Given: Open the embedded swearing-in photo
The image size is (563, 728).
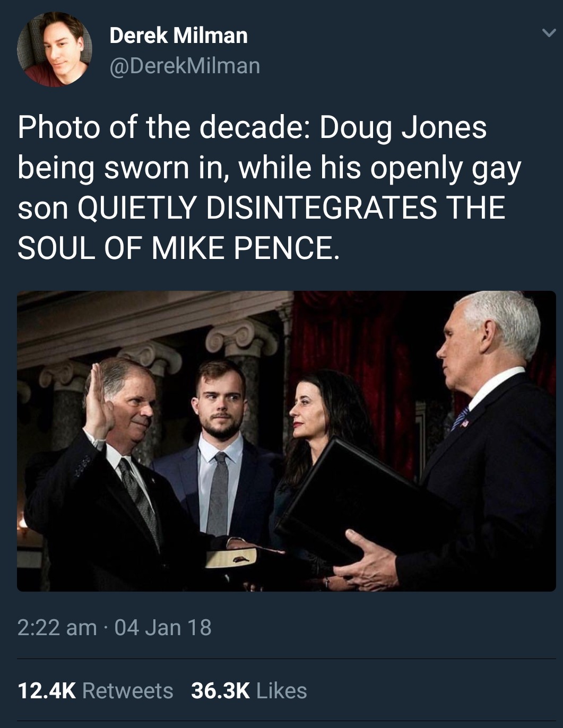Looking at the screenshot, I should (286, 440).
